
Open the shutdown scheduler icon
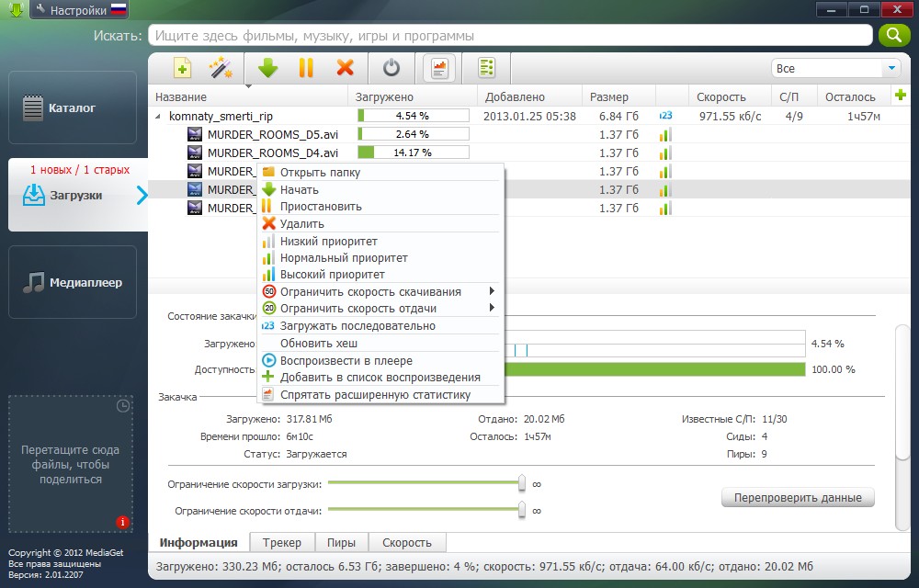391,68
